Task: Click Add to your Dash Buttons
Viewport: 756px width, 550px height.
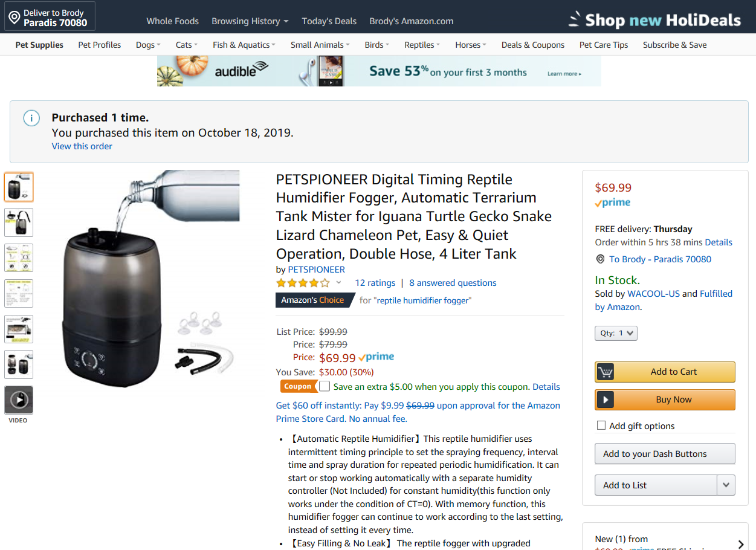Action: [x=665, y=454]
